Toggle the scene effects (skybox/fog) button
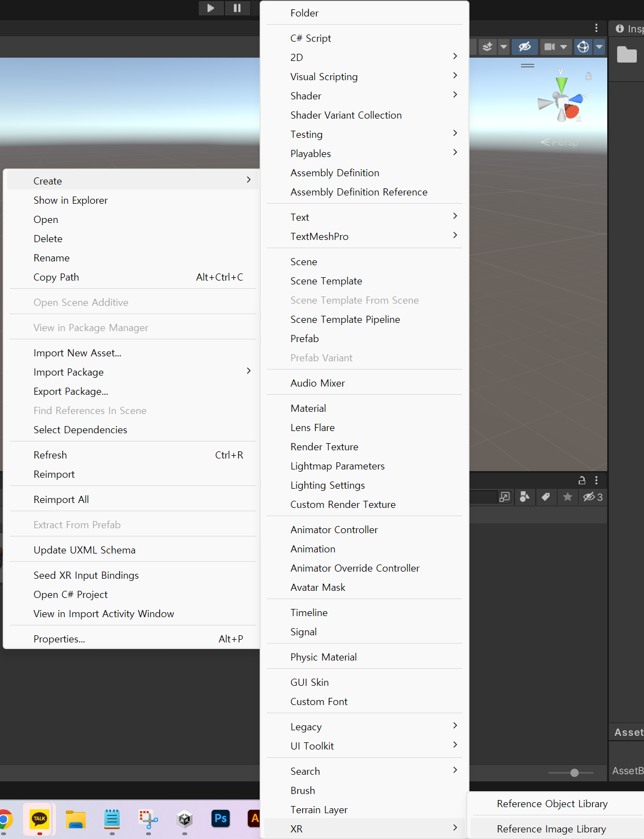Image resolution: width=644 pixels, height=839 pixels. (x=487, y=47)
